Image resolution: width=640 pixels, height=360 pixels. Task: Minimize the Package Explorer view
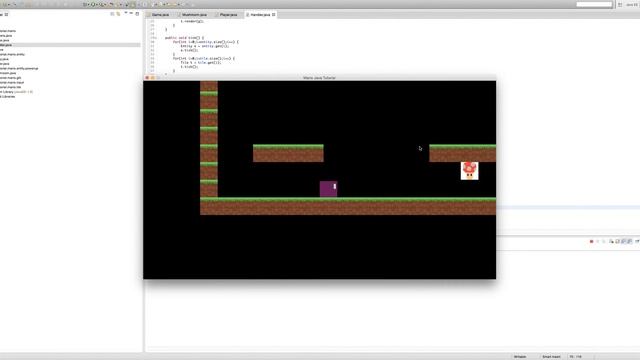(131, 13)
